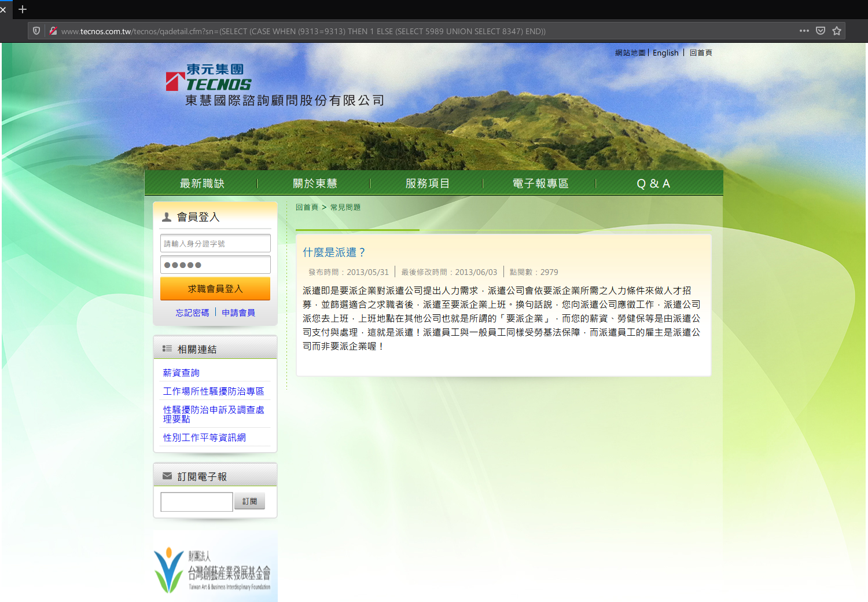Click the article title 什麼是派遣？
The height and width of the screenshot is (602, 868).
[x=334, y=252]
